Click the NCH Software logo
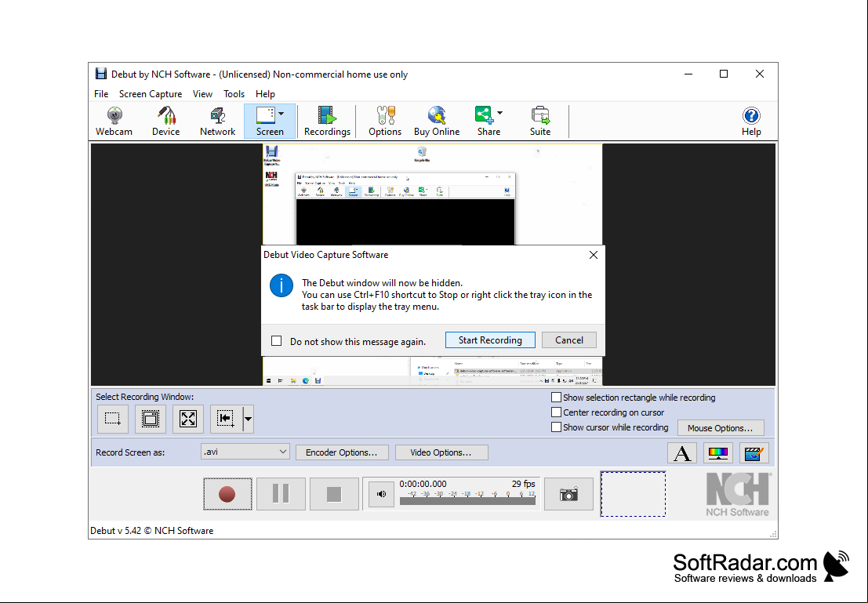Image resolution: width=868 pixels, height=603 pixels. coord(737,495)
